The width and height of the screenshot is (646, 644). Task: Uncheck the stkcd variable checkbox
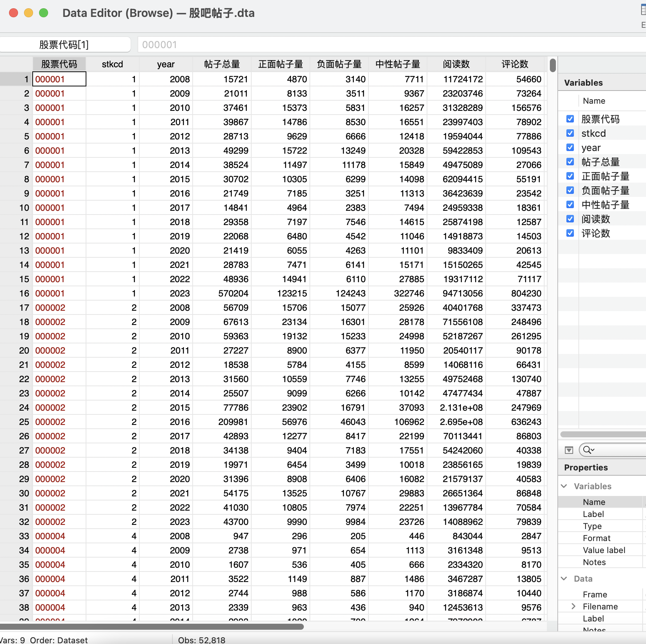[x=570, y=133]
